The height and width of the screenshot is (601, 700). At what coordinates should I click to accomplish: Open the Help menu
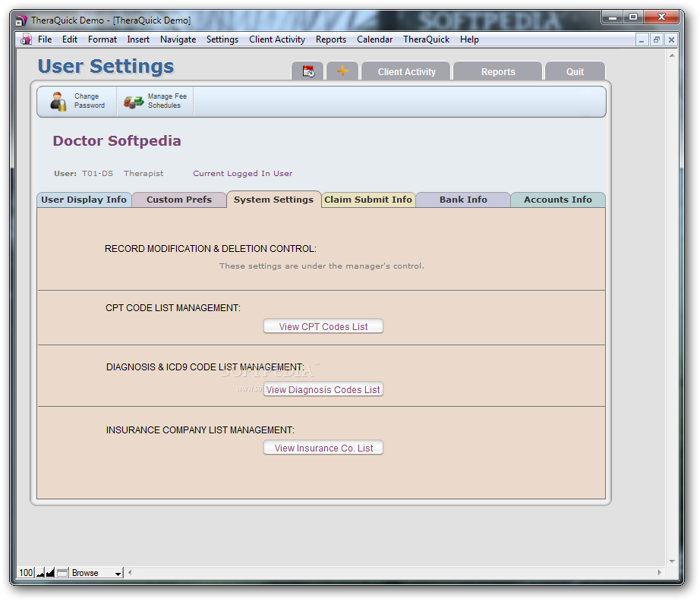(469, 39)
